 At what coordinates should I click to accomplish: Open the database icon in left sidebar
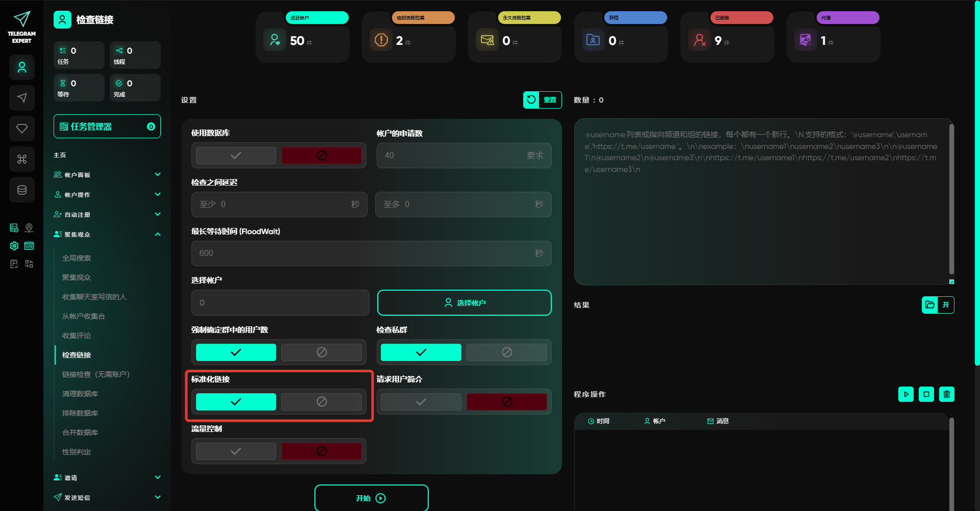pyautogui.click(x=22, y=190)
